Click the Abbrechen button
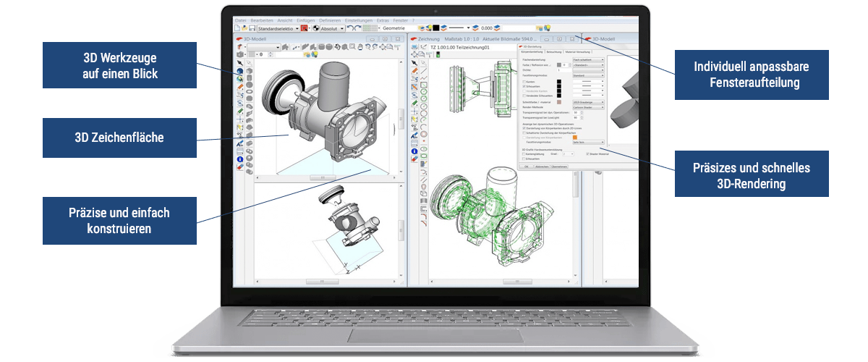The height and width of the screenshot is (362, 868). pos(542,166)
